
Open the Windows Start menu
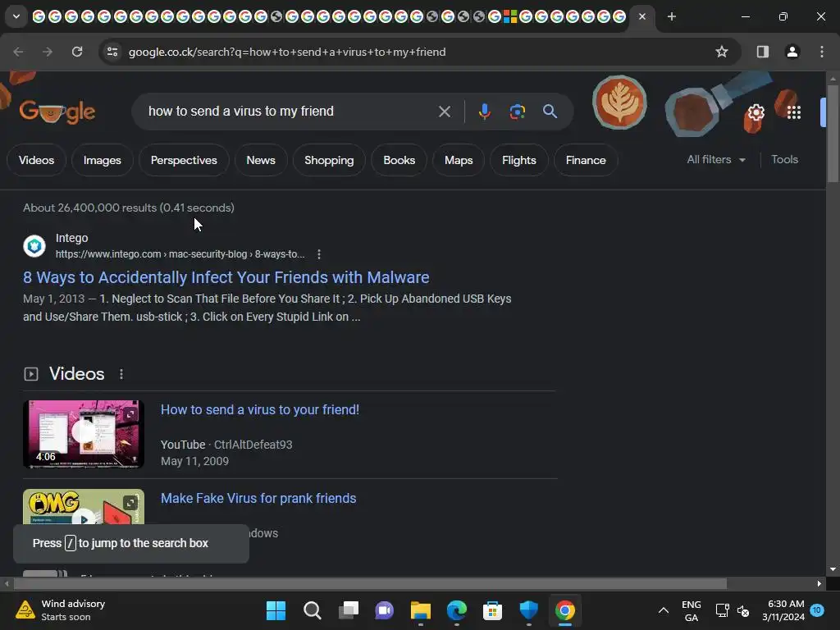[x=276, y=610]
